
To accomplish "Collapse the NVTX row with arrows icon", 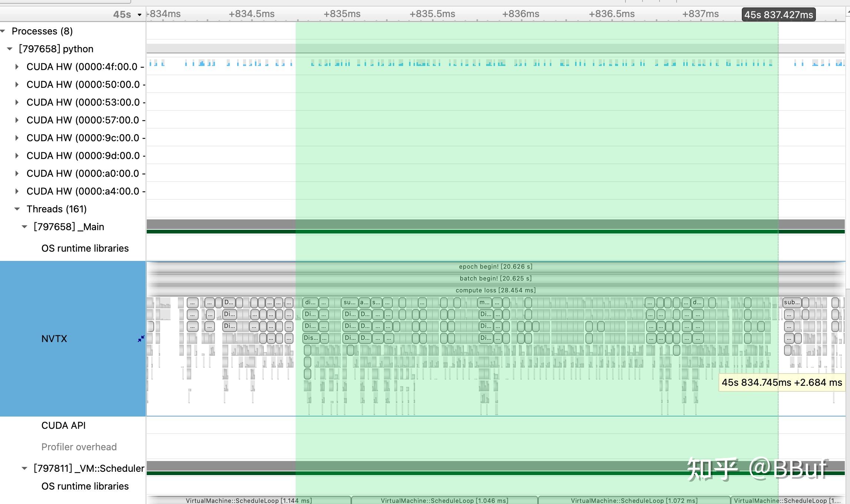I will (x=141, y=339).
